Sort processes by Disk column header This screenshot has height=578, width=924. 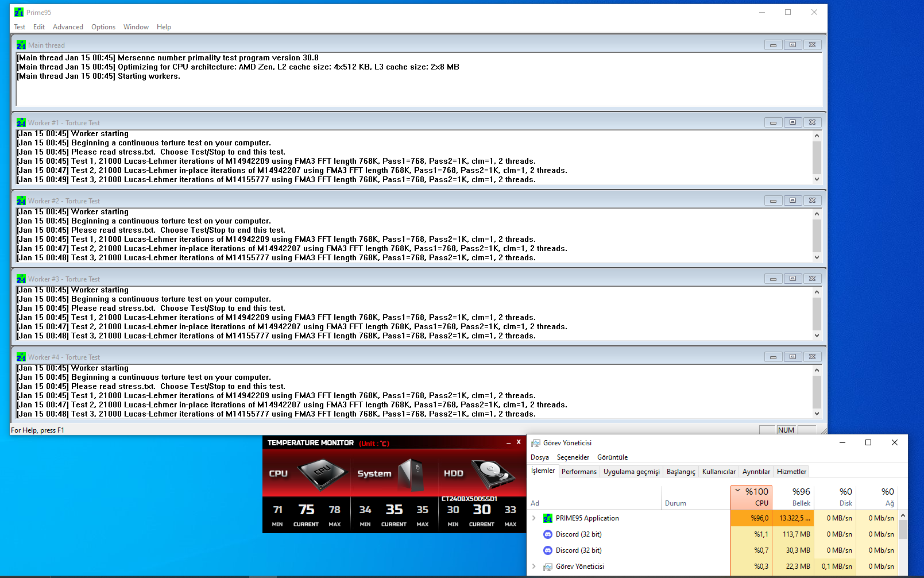(x=835, y=497)
